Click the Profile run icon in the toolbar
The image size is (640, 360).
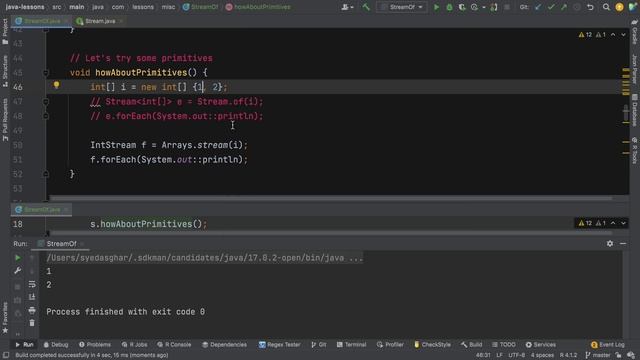click(x=474, y=7)
